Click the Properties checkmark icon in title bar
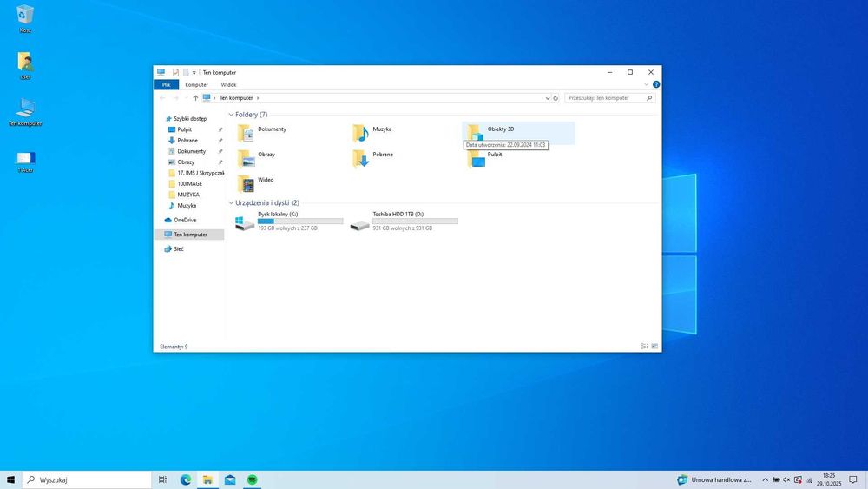 click(175, 73)
